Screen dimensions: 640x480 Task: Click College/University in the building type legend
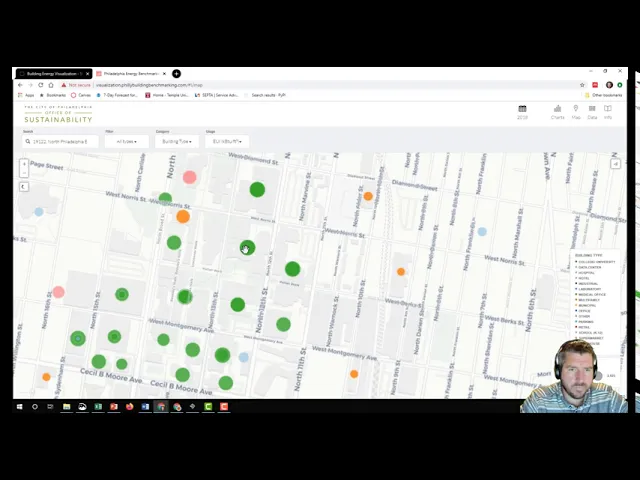596,262
